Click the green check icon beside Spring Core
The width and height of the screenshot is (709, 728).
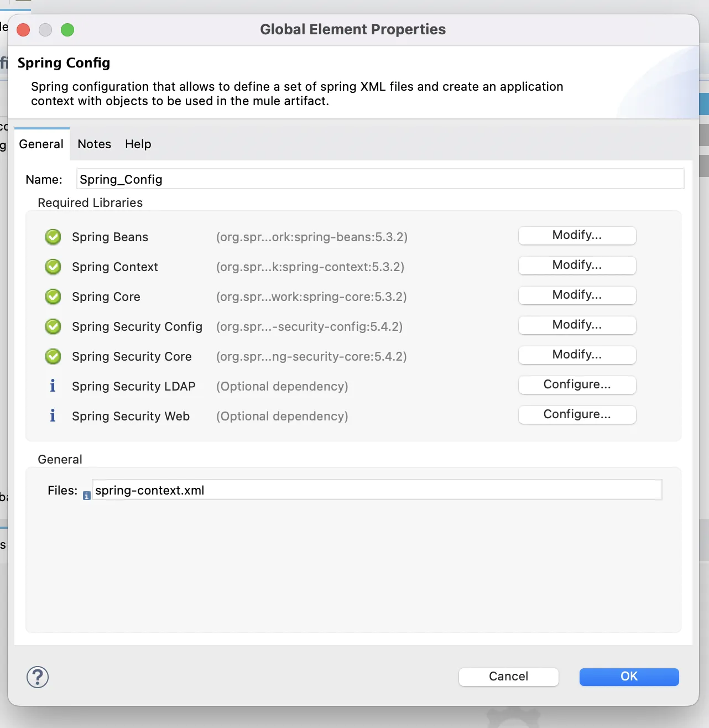click(53, 297)
